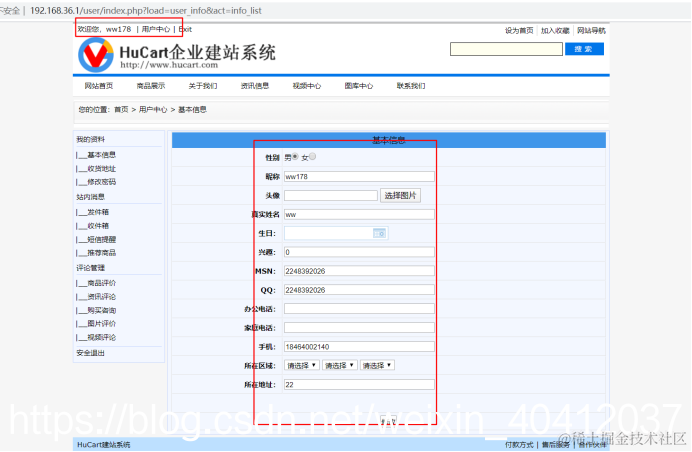This screenshot has width=692, height=452.
Task: Click the browser address bar URL
Action: (146, 11)
